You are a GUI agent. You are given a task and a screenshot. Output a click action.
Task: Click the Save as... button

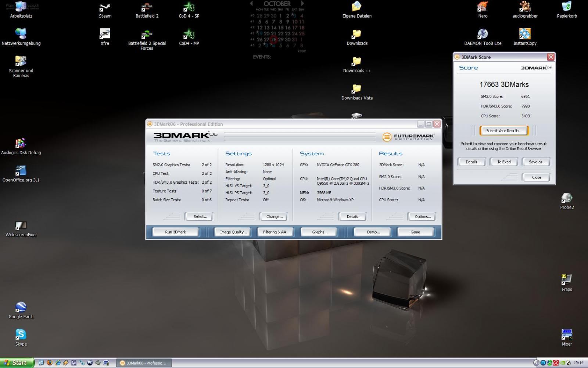(x=537, y=162)
